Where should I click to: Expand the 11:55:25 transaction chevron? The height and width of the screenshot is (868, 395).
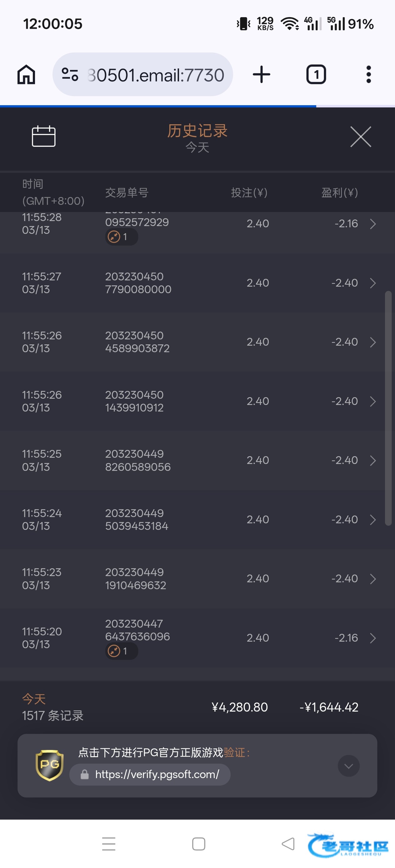pyautogui.click(x=372, y=460)
